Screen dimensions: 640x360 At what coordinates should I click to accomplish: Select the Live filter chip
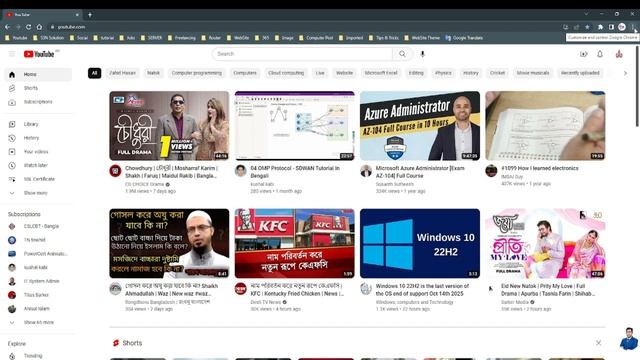(x=320, y=73)
